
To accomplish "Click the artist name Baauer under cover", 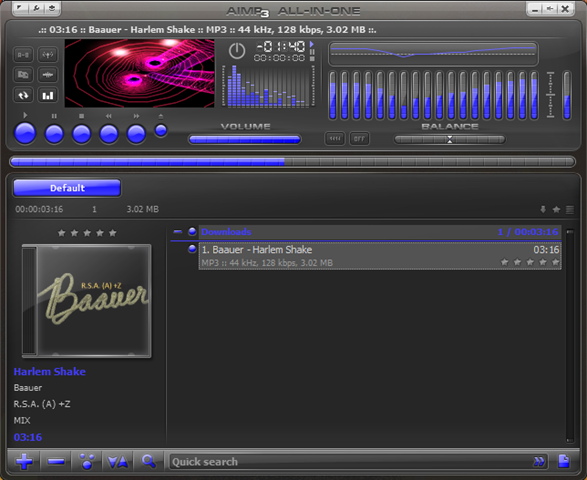I will [28, 388].
